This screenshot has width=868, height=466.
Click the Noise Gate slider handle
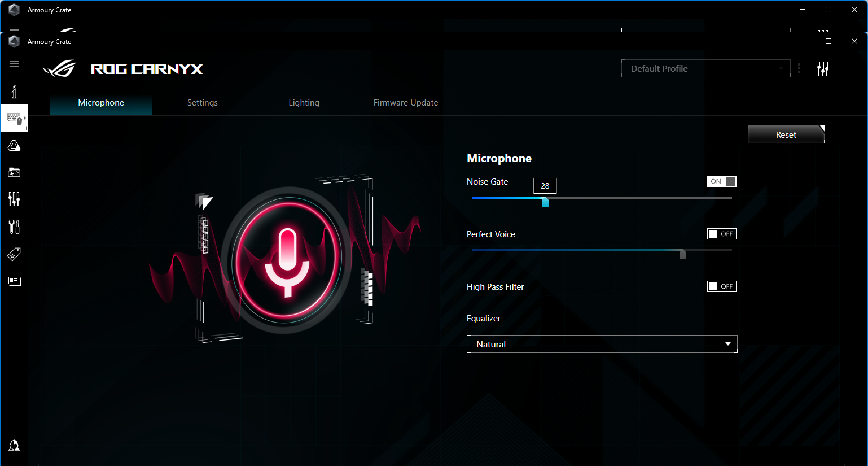coord(545,202)
